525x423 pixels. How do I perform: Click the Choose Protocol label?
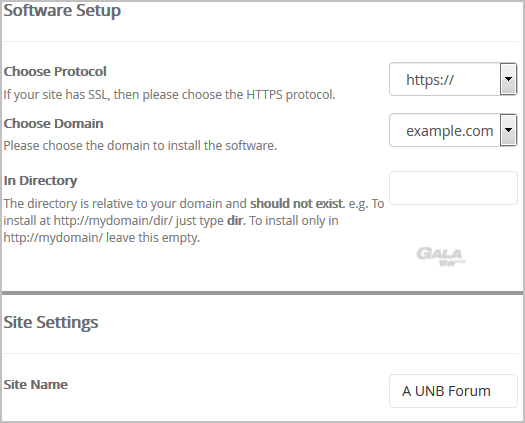point(55,71)
